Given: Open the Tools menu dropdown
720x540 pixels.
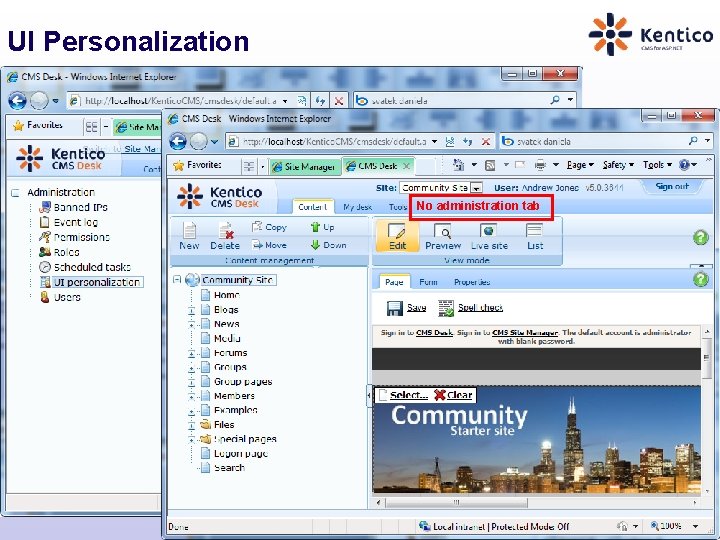Looking at the screenshot, I should (x=657, y=164).
